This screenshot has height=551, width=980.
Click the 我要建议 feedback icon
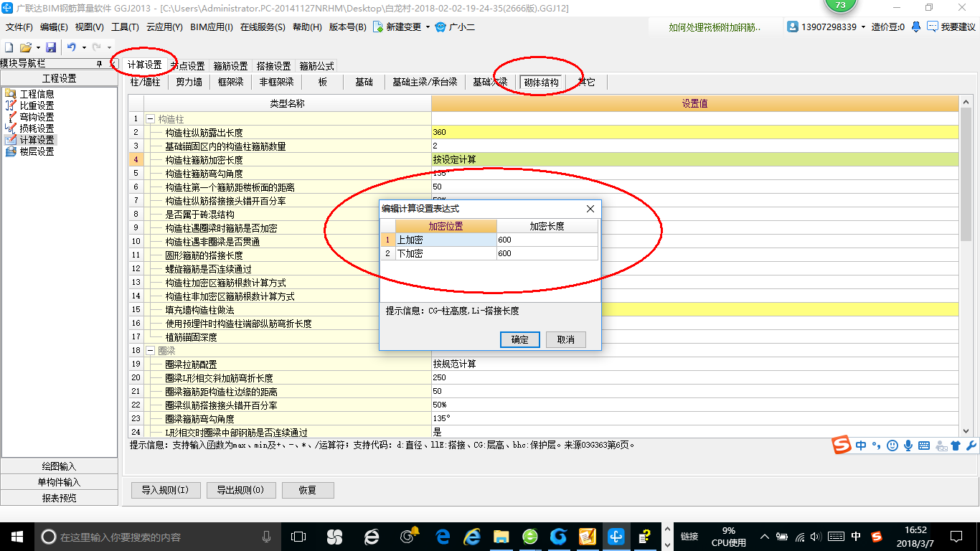click(x=933, y=27)
